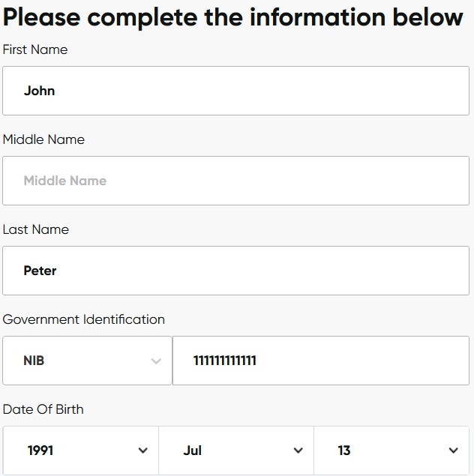Click the 'Please complete the information below' heading

[x=233, y=16]
